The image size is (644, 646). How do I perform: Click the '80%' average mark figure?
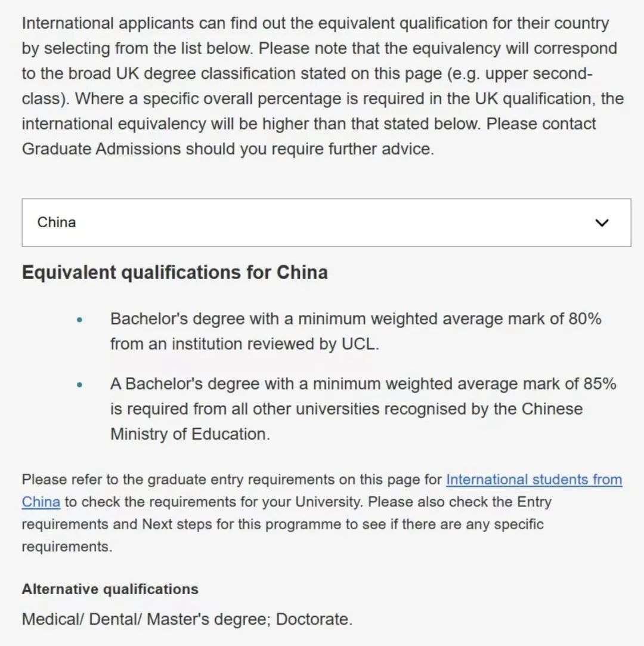click(584, 319)
